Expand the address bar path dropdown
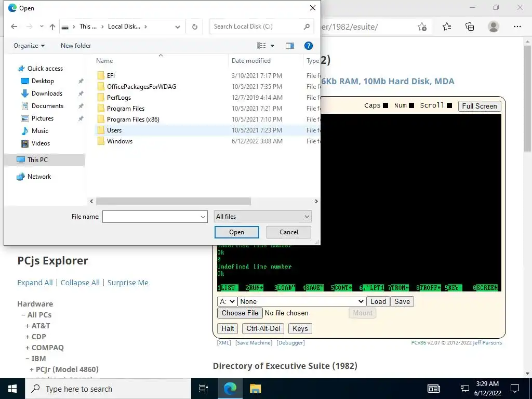This screenshot has width=532, height=399. pos(178,27)
